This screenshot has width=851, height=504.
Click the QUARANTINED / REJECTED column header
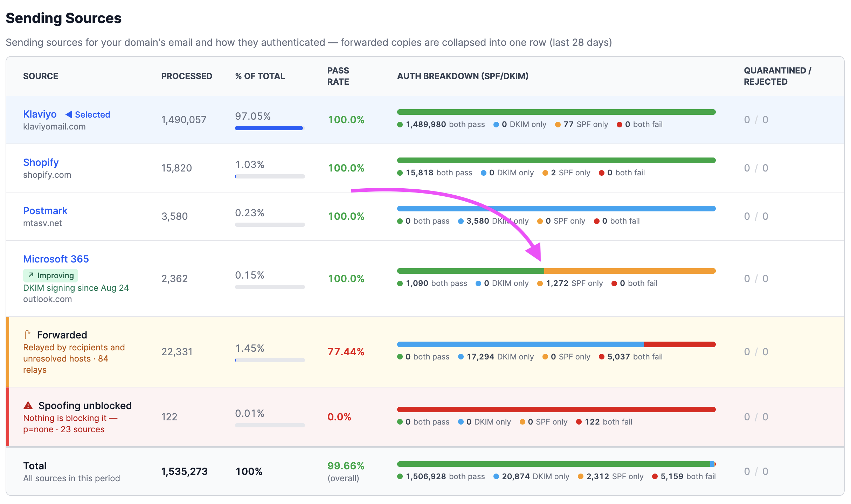pyautogui.click(x=777, y=76)
